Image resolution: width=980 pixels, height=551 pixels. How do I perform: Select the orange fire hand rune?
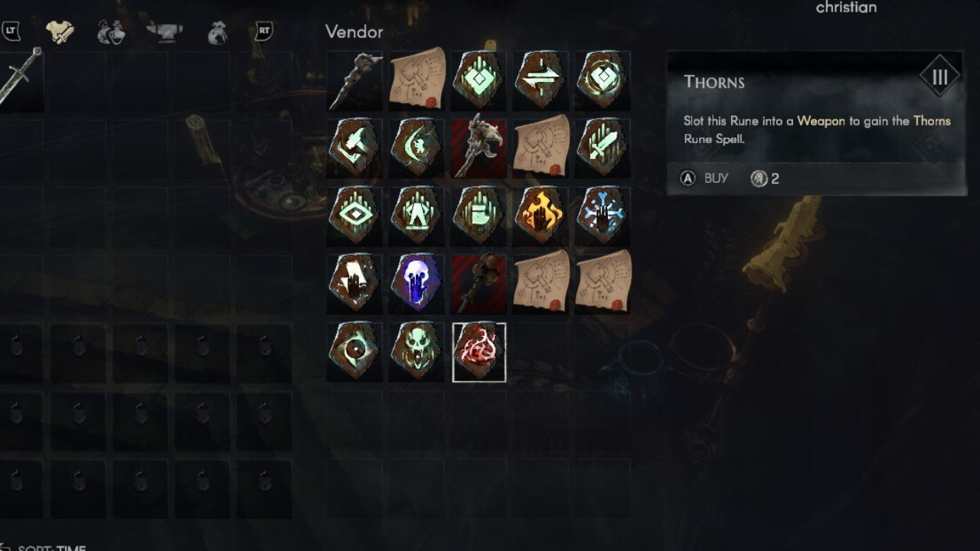point(541,215)
